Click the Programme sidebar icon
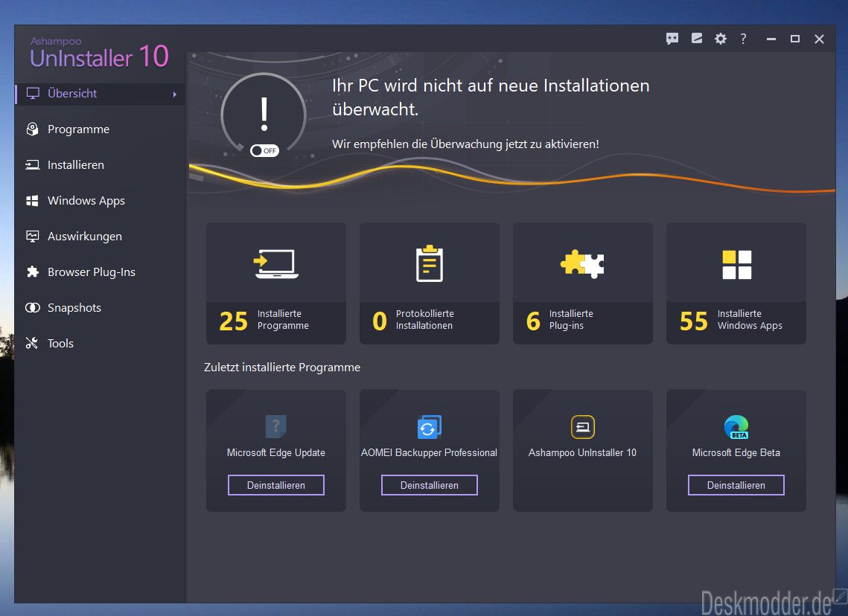Screen dimensions: 848x616 (x=33, y=129)
